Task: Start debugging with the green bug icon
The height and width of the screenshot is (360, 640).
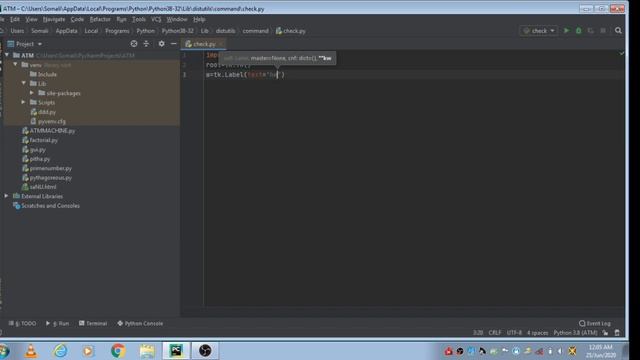Action: click(578, 31)
